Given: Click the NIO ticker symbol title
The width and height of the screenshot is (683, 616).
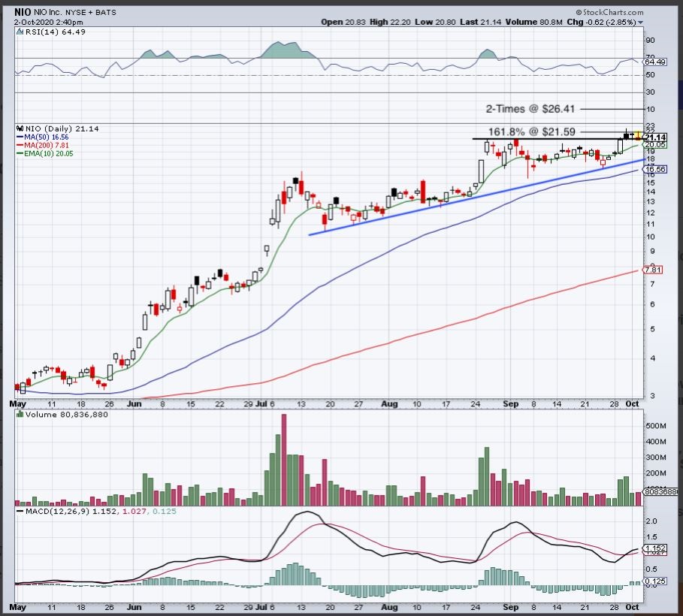Looking at the screenshot, I should (x=23, y=12).
